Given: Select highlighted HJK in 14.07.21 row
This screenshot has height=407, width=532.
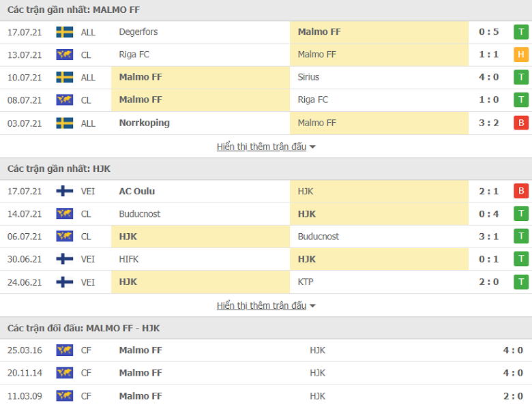Looking at the screenshot, I should point(307,214).
